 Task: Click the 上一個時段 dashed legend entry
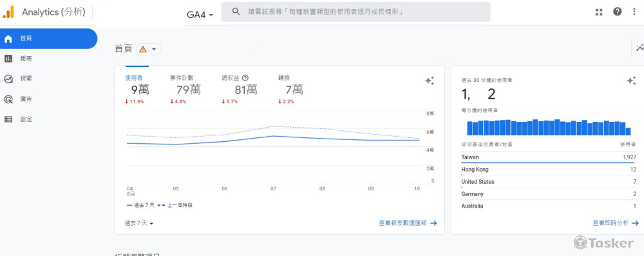(175, 205)
